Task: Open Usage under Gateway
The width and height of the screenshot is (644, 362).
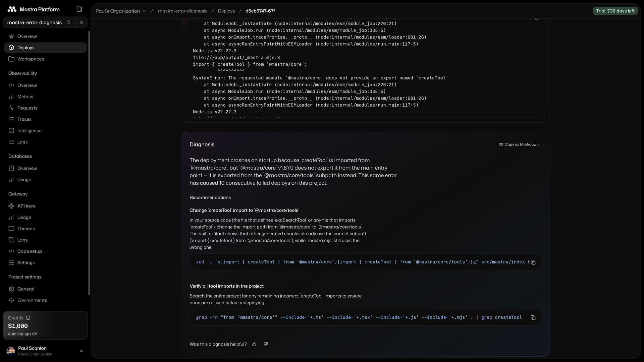Action: click(45, 217)
